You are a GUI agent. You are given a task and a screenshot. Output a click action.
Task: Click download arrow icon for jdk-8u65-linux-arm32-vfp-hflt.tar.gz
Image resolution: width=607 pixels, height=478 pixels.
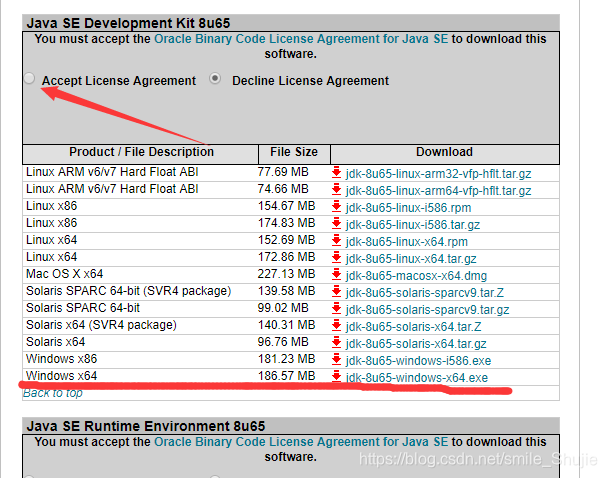pyautogui.click(x=336, y=173)
